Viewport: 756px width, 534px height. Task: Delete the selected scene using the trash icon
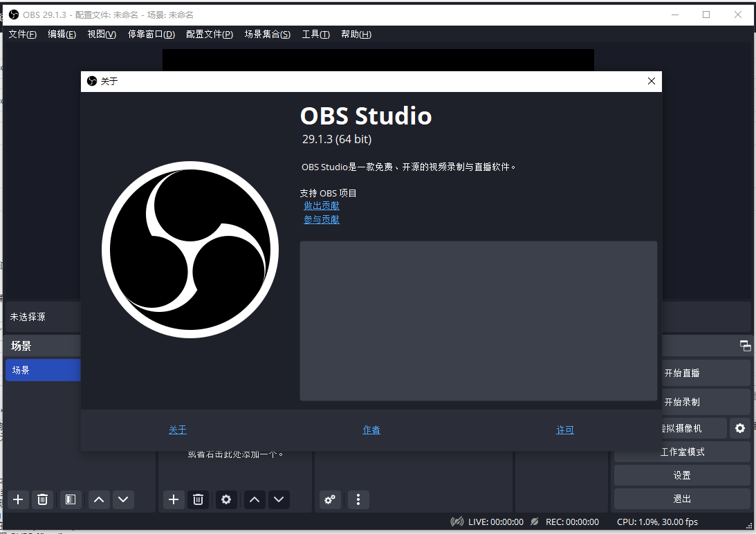[x=42, y=499]
